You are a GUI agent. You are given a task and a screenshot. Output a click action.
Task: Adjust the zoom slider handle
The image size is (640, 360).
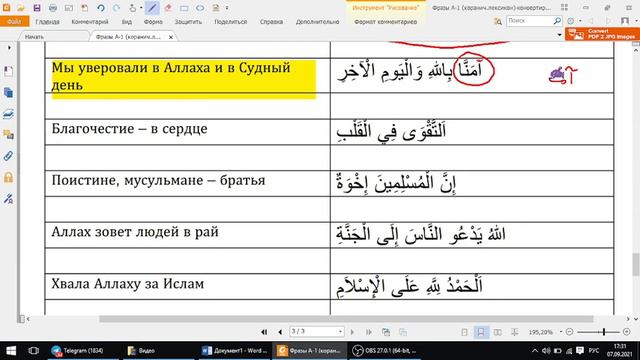pyautogui.click(x=604, y=332)
